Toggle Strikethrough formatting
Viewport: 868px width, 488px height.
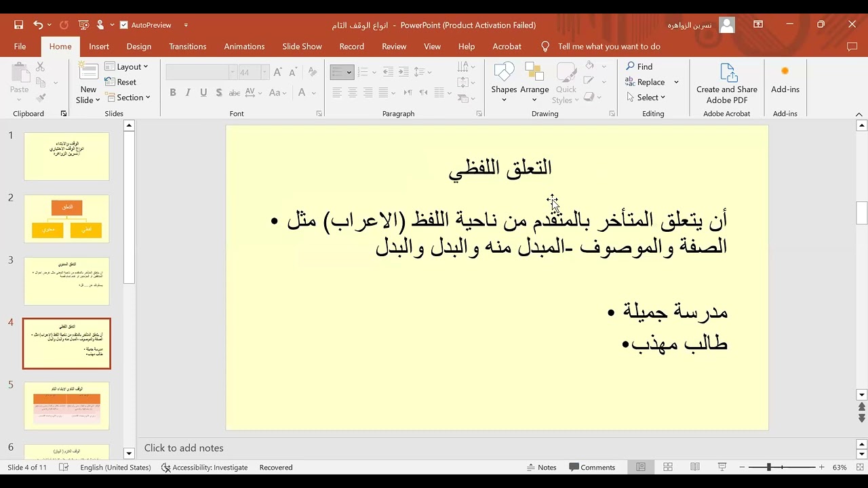coord(234,93)
